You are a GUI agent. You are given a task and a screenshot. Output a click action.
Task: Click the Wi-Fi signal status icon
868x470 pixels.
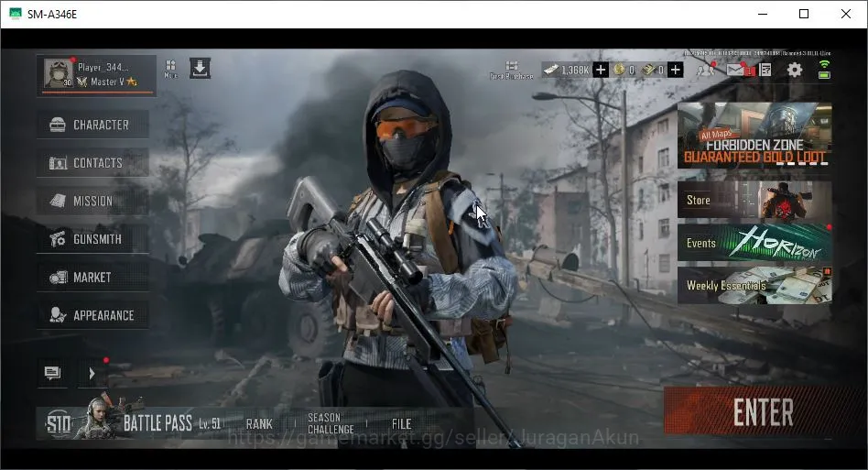(x=824, y=64)
